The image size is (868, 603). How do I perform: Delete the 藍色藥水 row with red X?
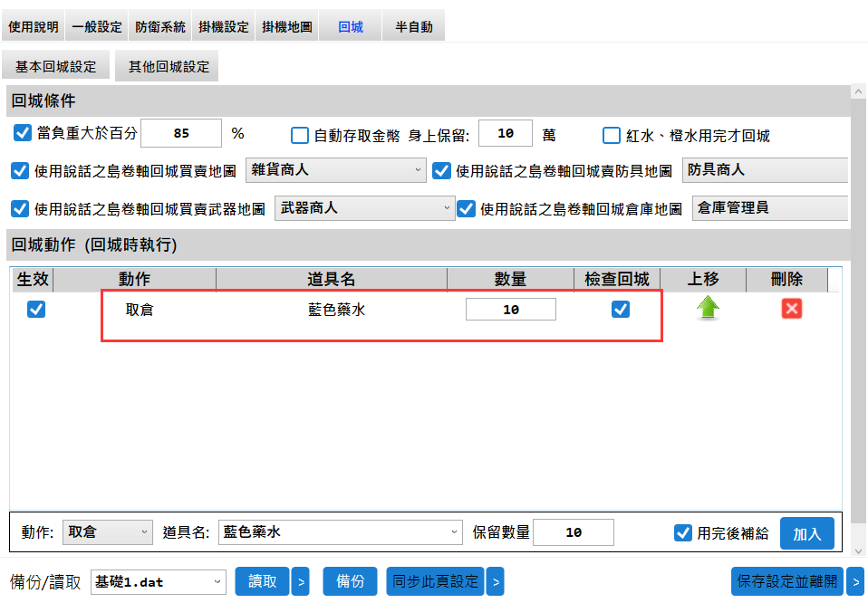coord(791,310)
